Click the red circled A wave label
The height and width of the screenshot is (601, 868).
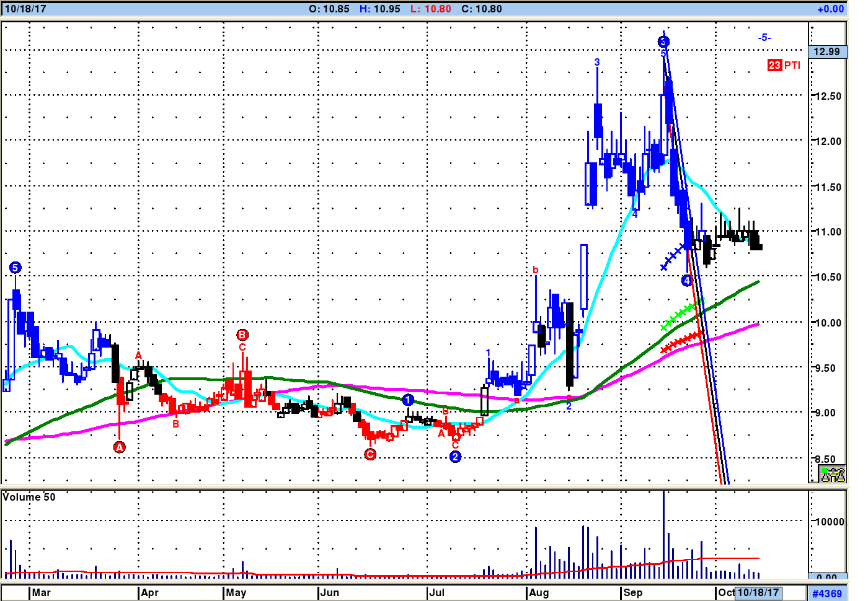[x=120, y=447]
